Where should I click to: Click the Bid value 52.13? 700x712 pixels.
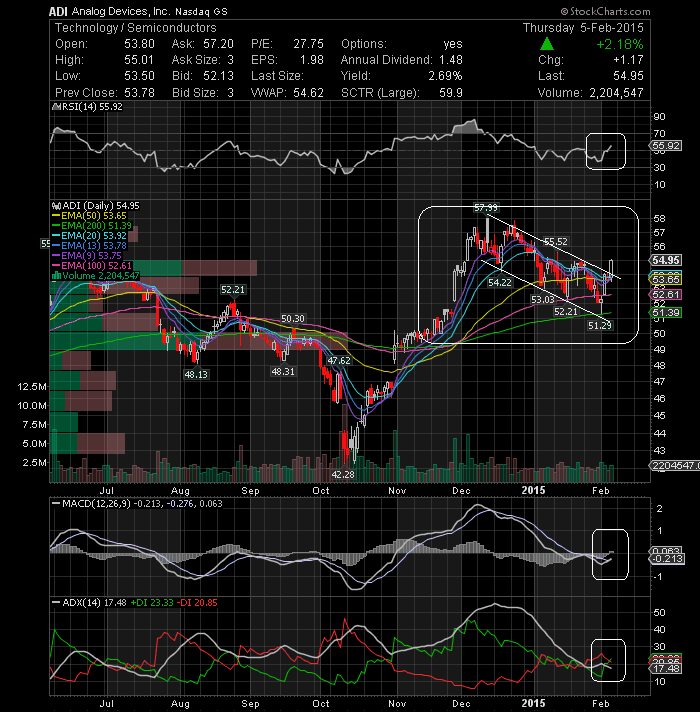coord(218,76)
